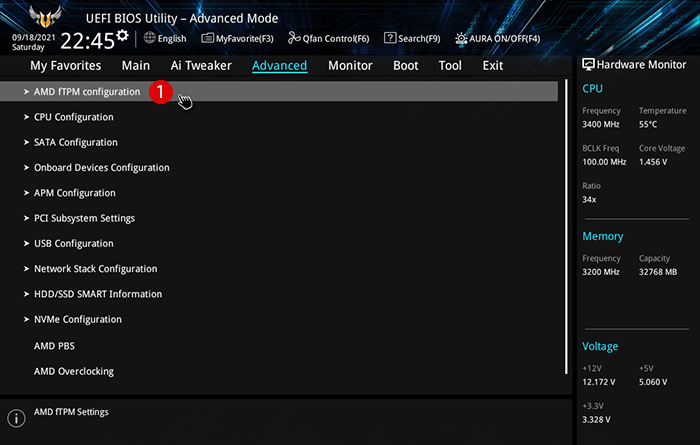Switch to the Tool tab
Viewport: 700px width, 445px height.
tap(450, 66)
